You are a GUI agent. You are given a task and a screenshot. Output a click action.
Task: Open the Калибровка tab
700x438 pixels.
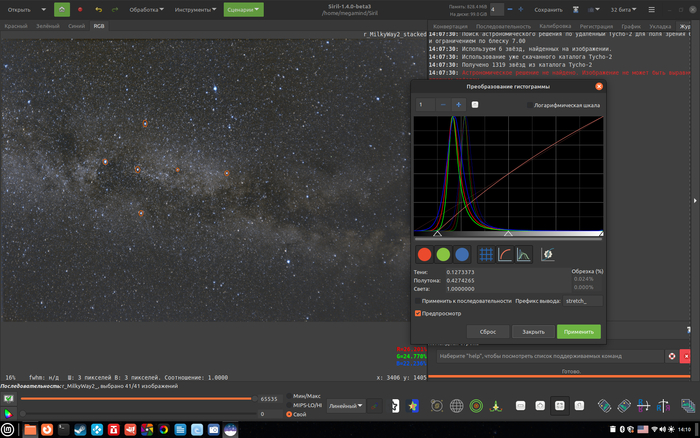[555, 25]
